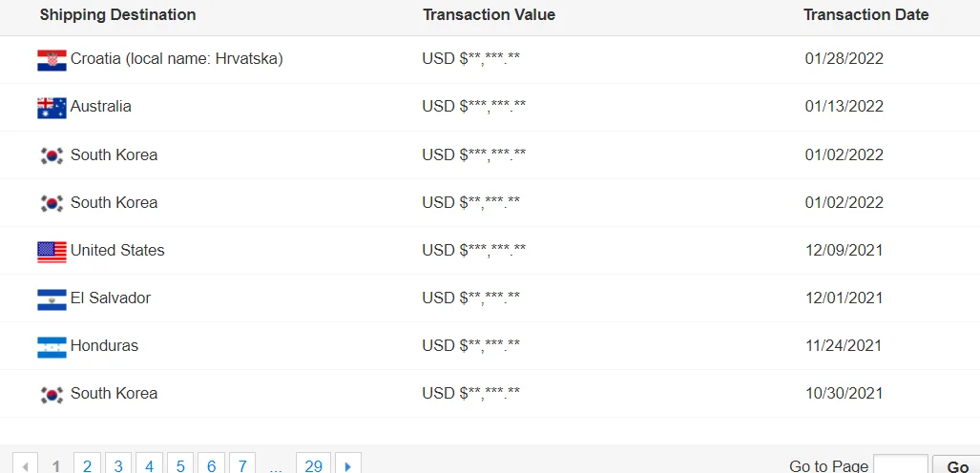Click the El Salvador flag icon
Image resolution: width=980 pixels, height=473 pixels.
point(52,298)
